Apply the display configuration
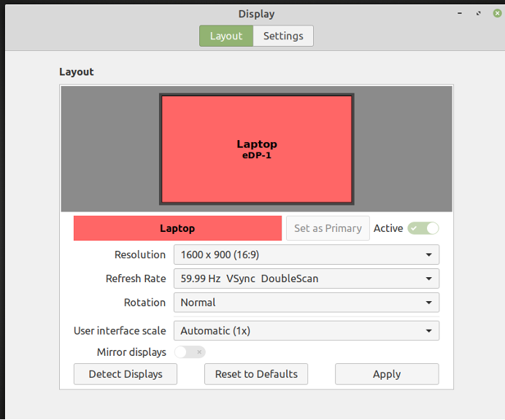Image resolution: width=505 pixels, height=420 pixels. coord(387,374)
